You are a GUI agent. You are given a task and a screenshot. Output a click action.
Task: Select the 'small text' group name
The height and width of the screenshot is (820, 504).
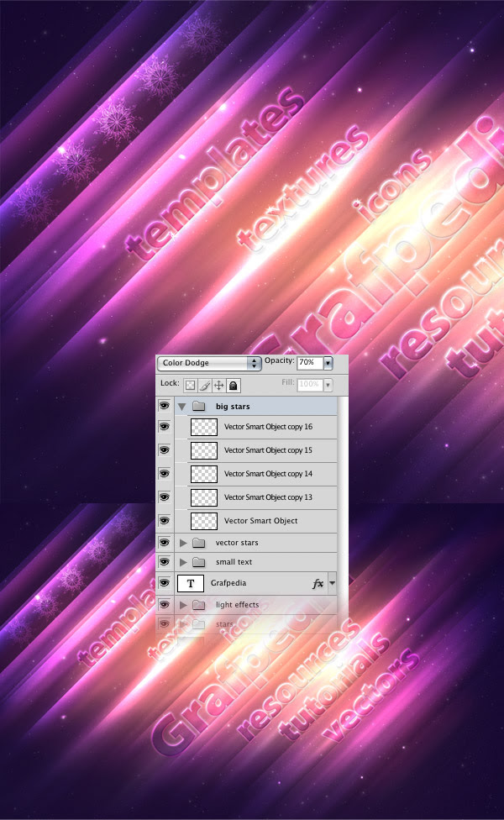point(234,562)
